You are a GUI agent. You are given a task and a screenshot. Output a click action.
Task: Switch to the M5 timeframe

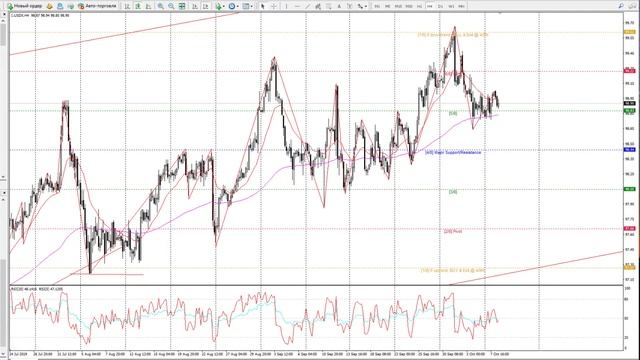pos(387,6)
